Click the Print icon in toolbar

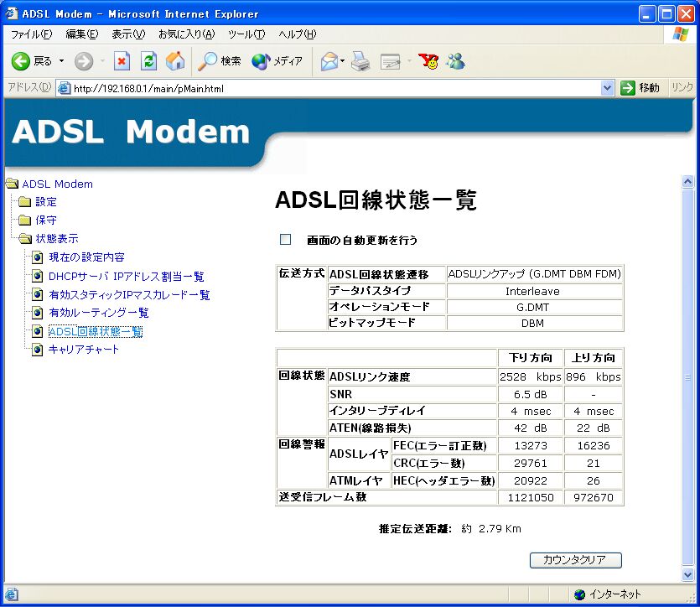[x=360, y=61]
